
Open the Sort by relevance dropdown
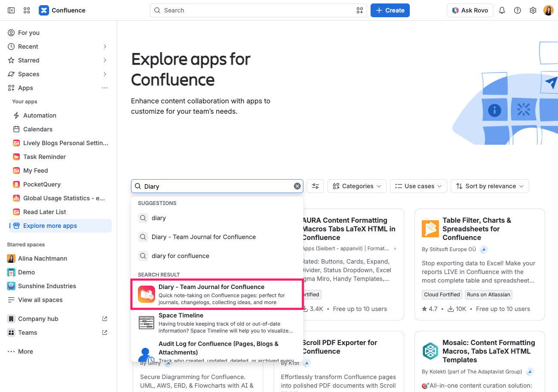(x=490, y=186)
